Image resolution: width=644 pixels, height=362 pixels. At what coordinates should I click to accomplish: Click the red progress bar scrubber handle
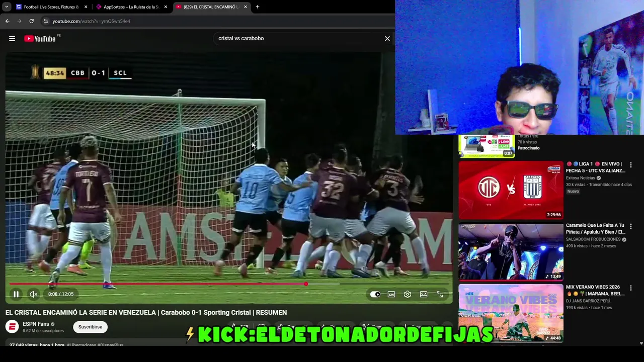click(x=306, y=284)
